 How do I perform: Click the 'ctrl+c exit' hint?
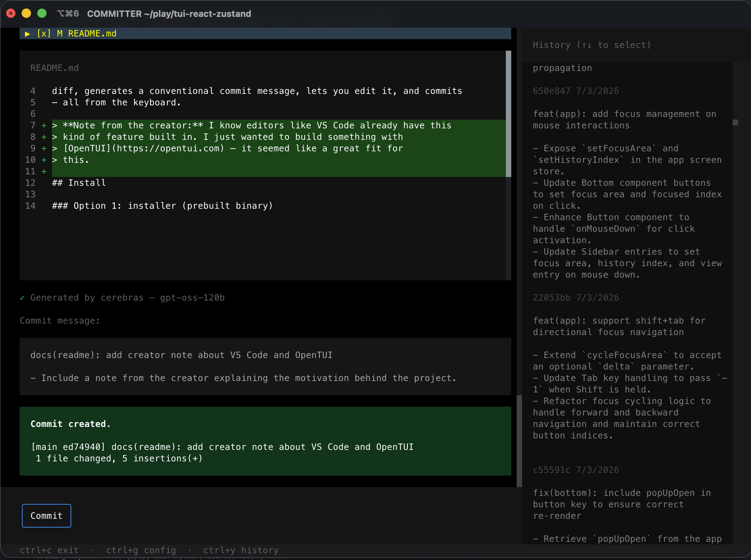click(x=49, y=550)
